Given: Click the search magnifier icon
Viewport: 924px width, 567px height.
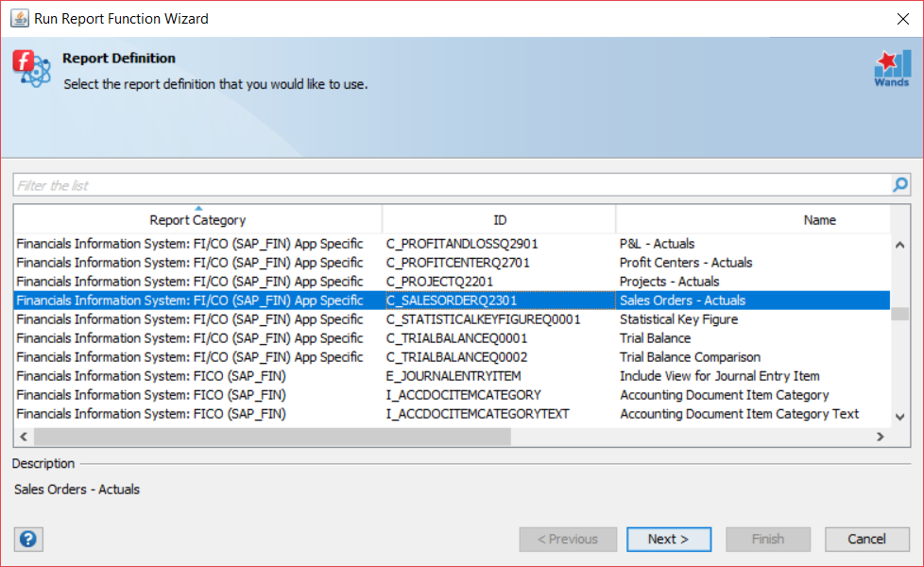Looking at the screenshot, I should tap(898, 184).
